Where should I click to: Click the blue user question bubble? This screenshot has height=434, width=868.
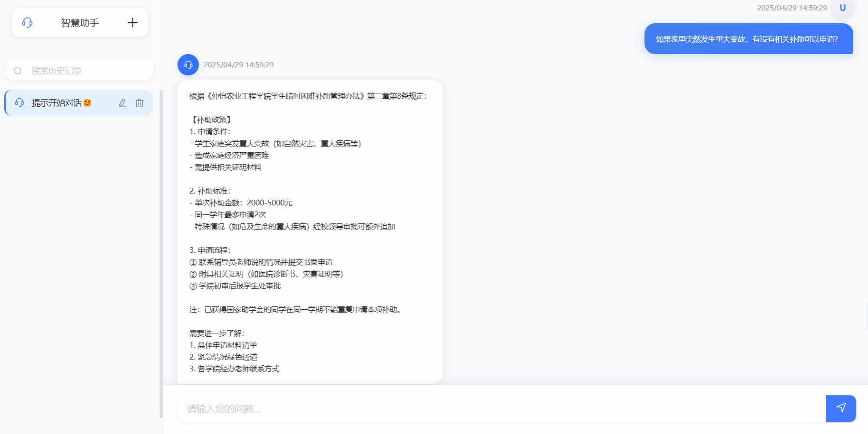pyautogui.click(x=748, y=39)
